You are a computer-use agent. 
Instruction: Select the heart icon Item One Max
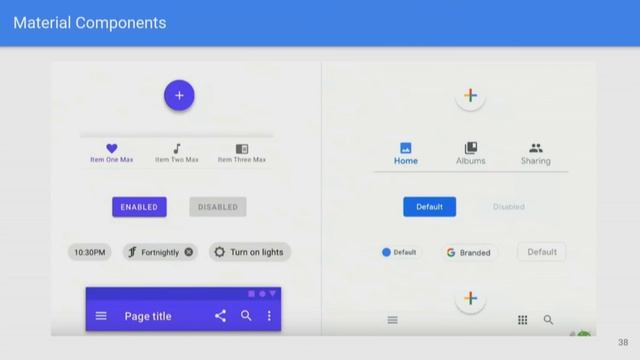tap(111, 153)
